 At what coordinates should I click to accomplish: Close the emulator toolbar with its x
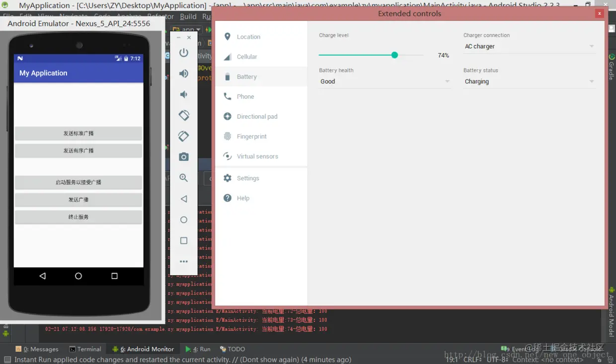[189, 37]
